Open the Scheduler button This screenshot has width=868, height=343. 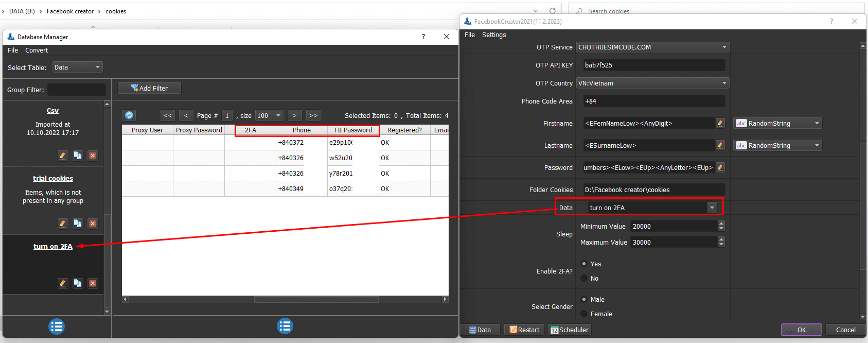(x=570, y=330)
